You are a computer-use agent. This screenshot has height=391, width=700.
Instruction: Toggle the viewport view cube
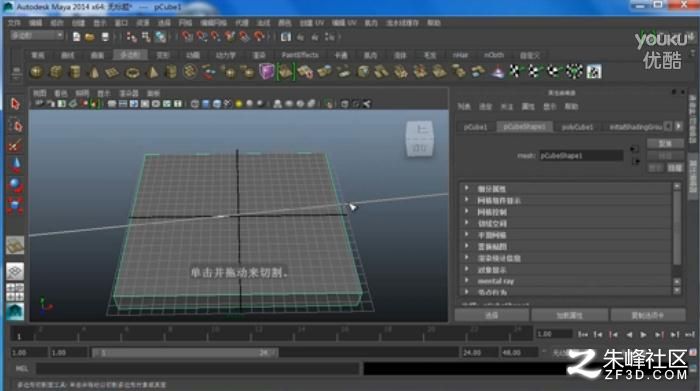point(420,139)
